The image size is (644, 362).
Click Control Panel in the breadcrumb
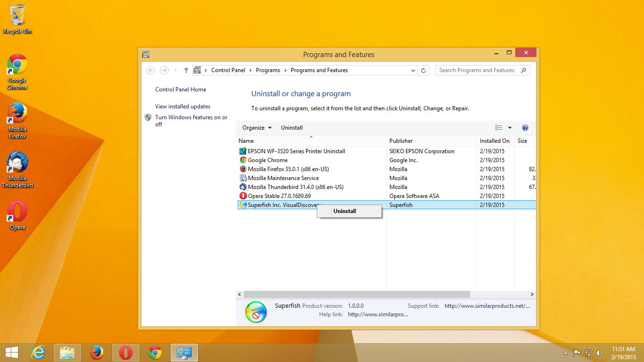[x=228, y=70]
